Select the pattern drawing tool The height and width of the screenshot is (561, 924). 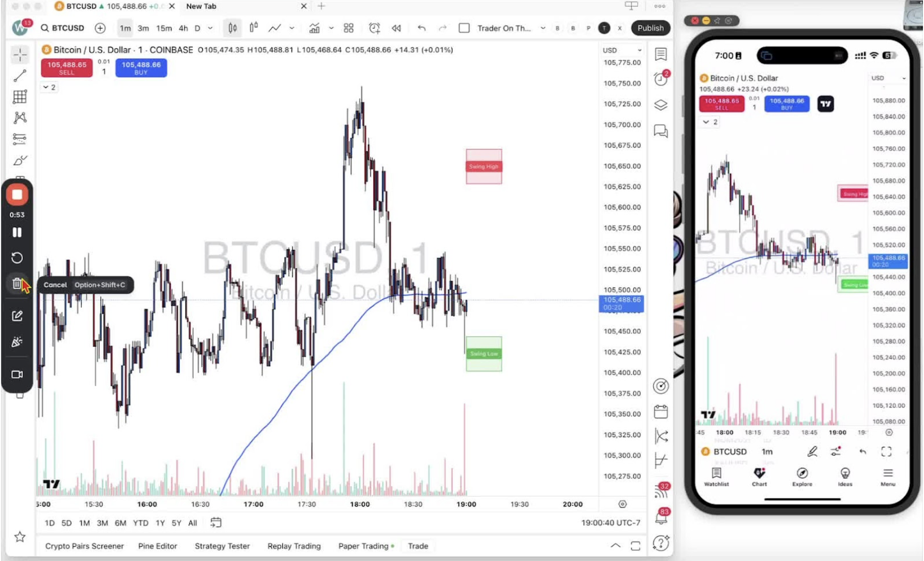[x=20, y=118]
